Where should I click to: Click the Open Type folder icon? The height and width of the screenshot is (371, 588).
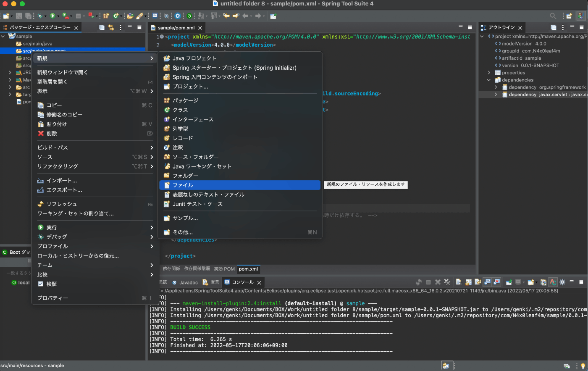point(130,16)
